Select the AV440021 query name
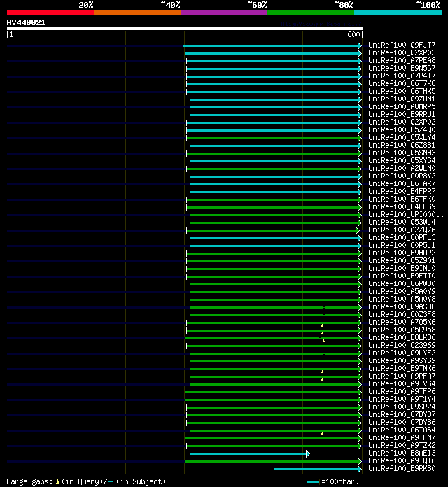Screen dimensions: 448x487 coord(26,22)
